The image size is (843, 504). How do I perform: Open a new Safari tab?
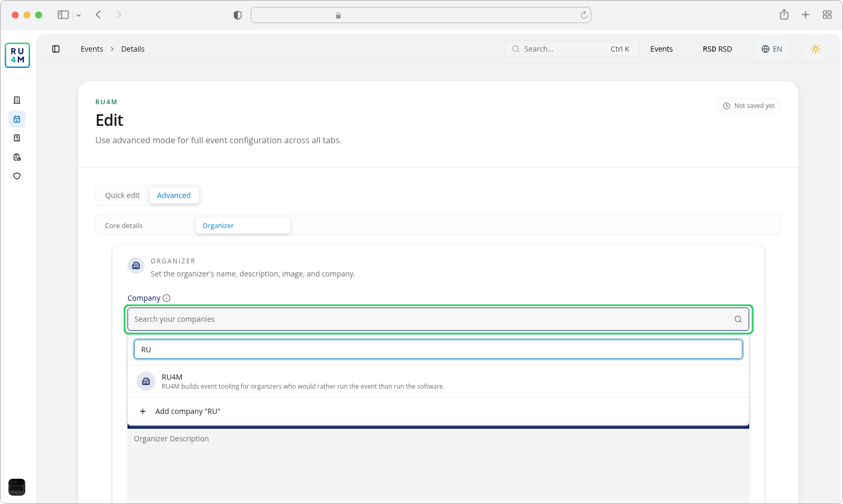pyautogui.click(x=806, y=15)
